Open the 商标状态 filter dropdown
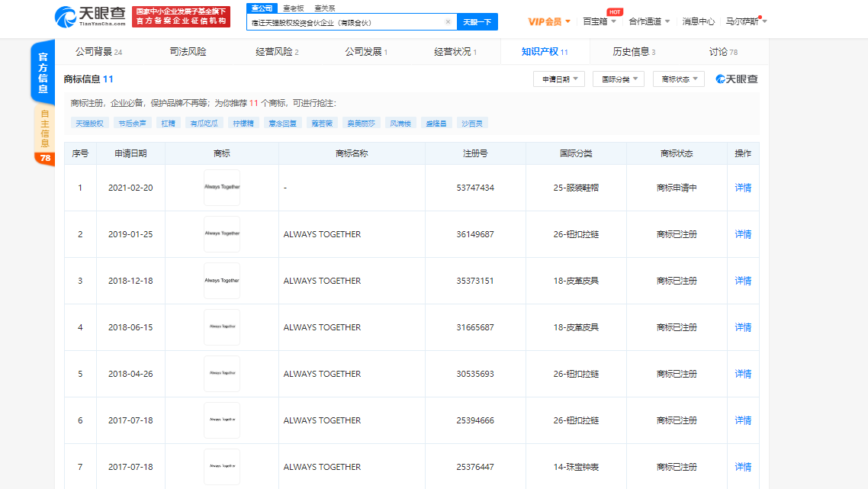Screen dimensions: 868x489 [x=678, y=79]
